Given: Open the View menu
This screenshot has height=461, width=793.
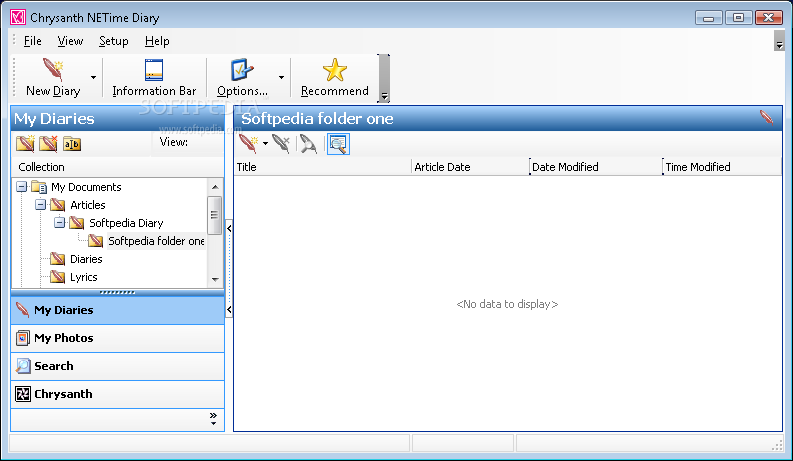Looking at the screenshot, I should pyautogui.click(x=70, y=41).
